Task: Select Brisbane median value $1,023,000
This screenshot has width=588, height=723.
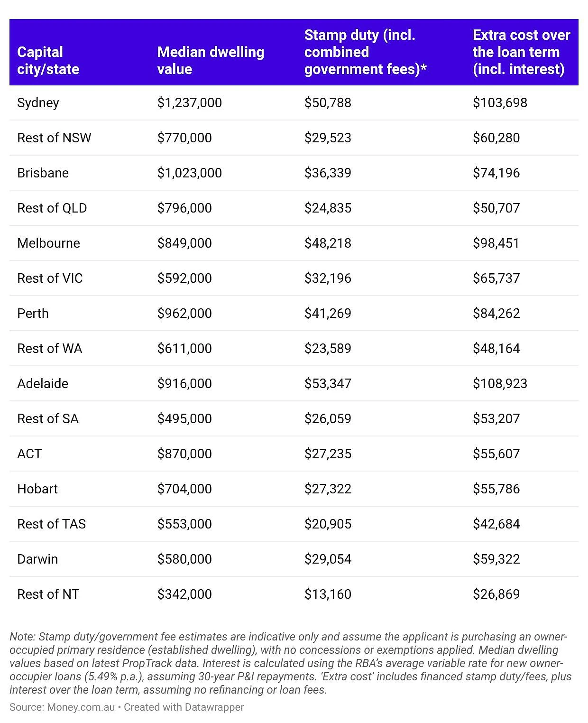Action: (190, 173)
